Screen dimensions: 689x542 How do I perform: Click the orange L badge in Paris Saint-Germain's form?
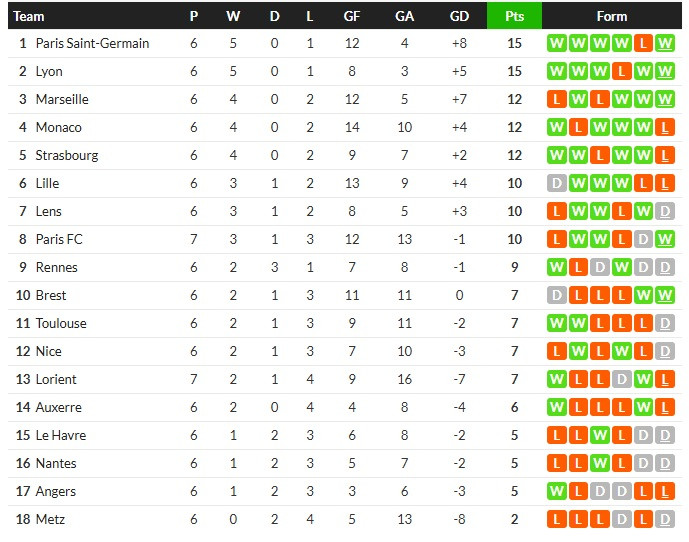645,43
